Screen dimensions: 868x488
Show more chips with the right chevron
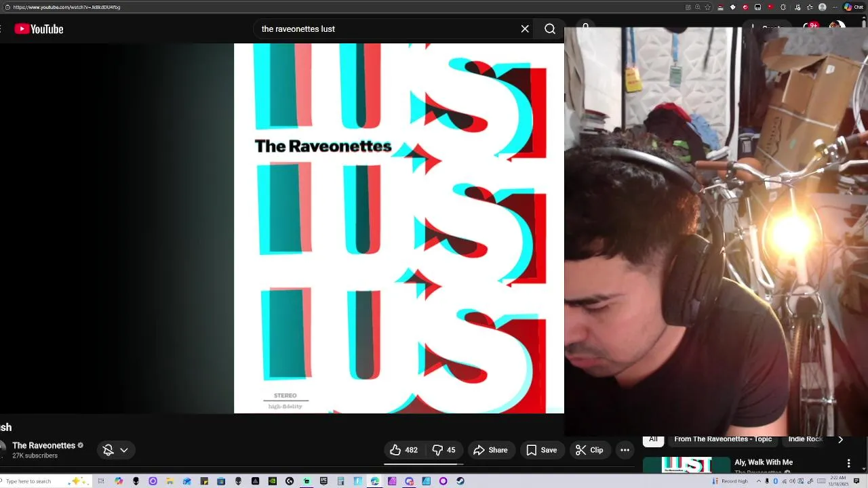point(841,440)
